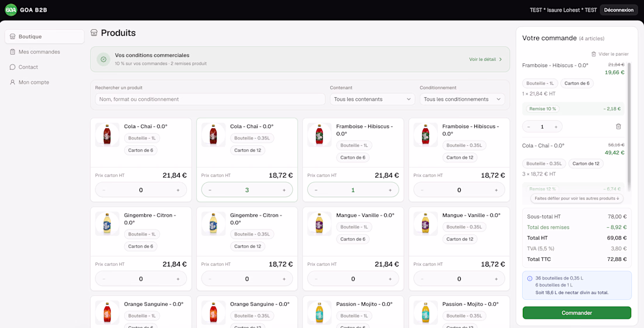The height and width of the screenshot is (328, 644).
Task: Decrease Gingembre Citron 0.35L quantity
Action: click(x=210, y=279)
